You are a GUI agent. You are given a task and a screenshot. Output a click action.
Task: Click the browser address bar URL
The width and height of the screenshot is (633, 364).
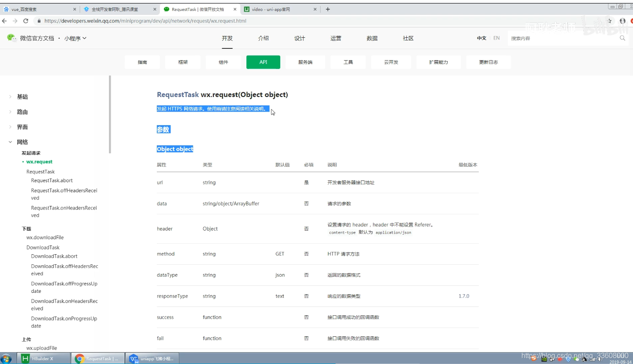click(x=145, y=21)
